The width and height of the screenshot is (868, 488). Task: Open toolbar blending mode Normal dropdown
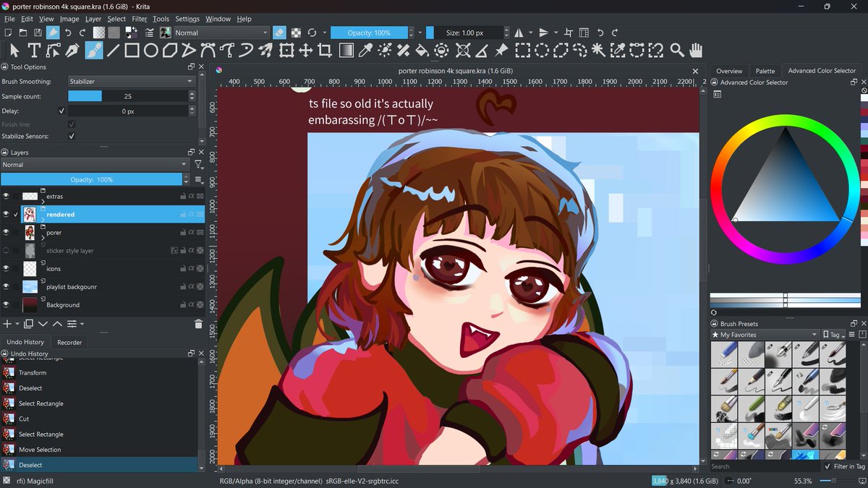(221, 33)
